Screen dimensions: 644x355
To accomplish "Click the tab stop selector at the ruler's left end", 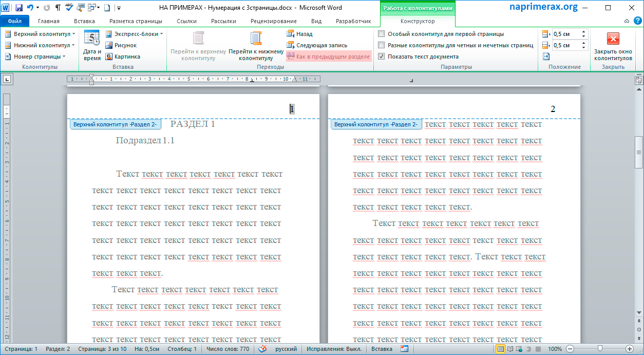I will (7, 79).
